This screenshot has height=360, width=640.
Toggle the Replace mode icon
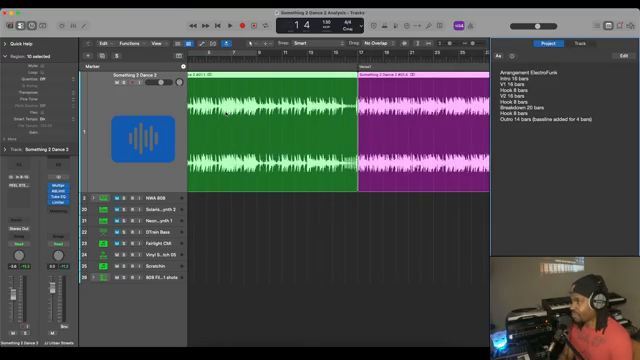pos(373,26)
